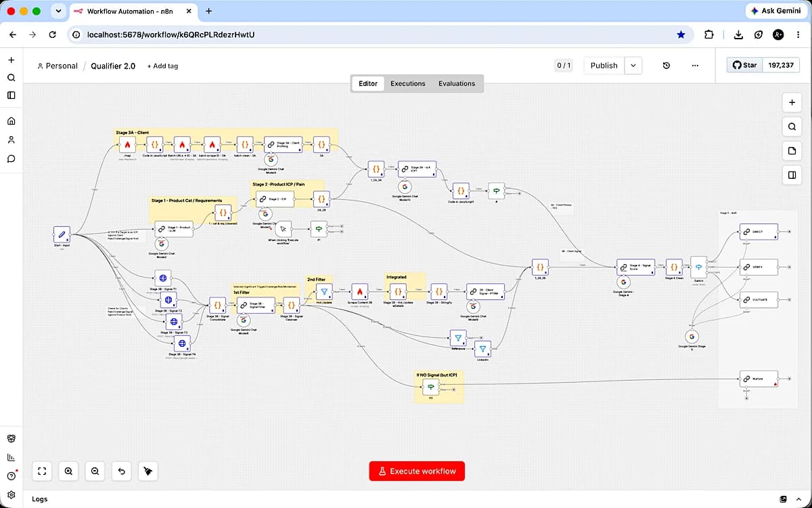
Task: Click the 1_2A_3B code node
Action: tap(539, 267)
